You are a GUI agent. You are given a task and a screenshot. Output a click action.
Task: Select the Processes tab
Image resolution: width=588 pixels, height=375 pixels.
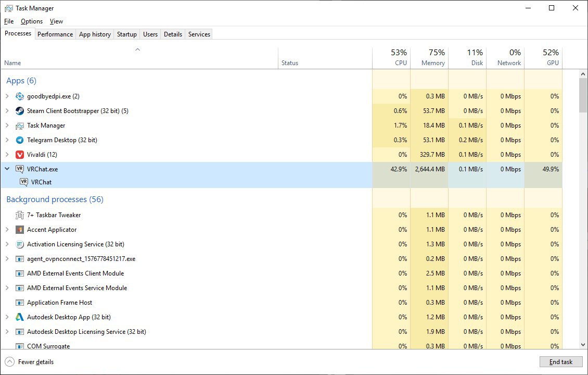coord(18,33)
